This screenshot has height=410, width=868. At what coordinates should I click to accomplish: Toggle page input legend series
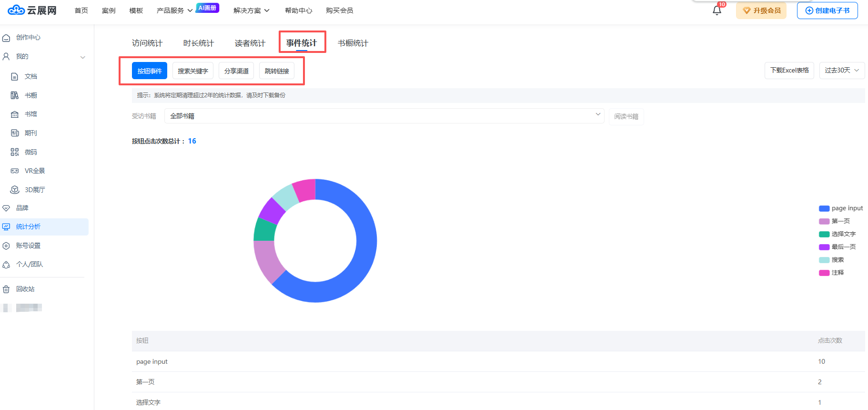[840, 208]
